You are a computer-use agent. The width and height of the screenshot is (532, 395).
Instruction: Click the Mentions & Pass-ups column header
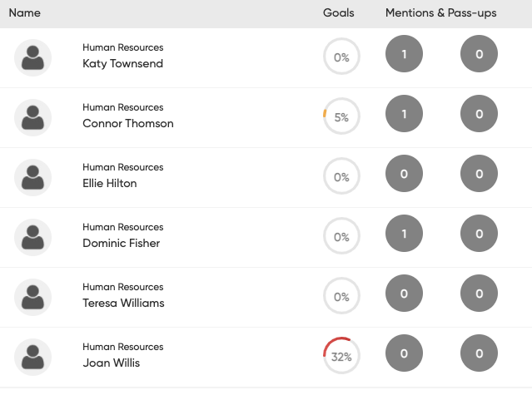(440, 13)
